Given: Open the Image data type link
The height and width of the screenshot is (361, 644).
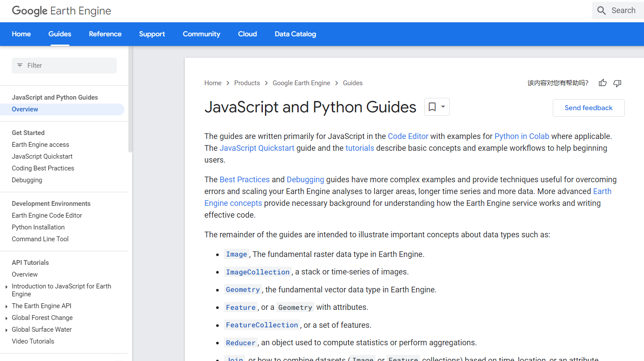Looking at the screenshot, I should point(237,254).
